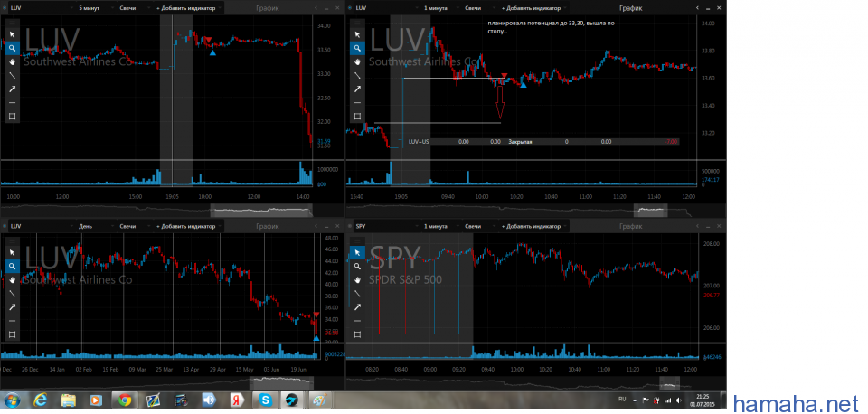Select trend line tool in LUV 5-minute chart
The width and height of the screenshot is (868, 414).
click(x=12, y=75)
